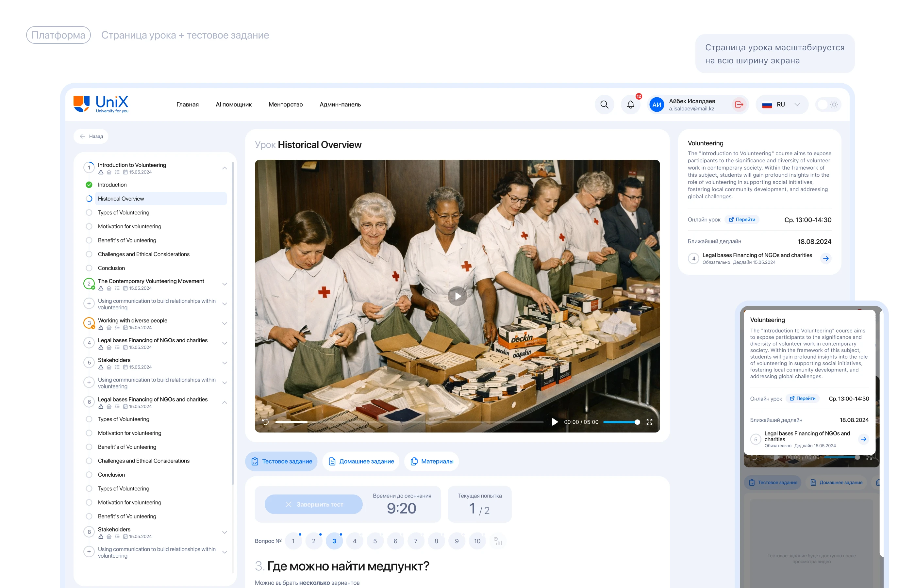Open the RU language dropdown

tap(781, 105)
